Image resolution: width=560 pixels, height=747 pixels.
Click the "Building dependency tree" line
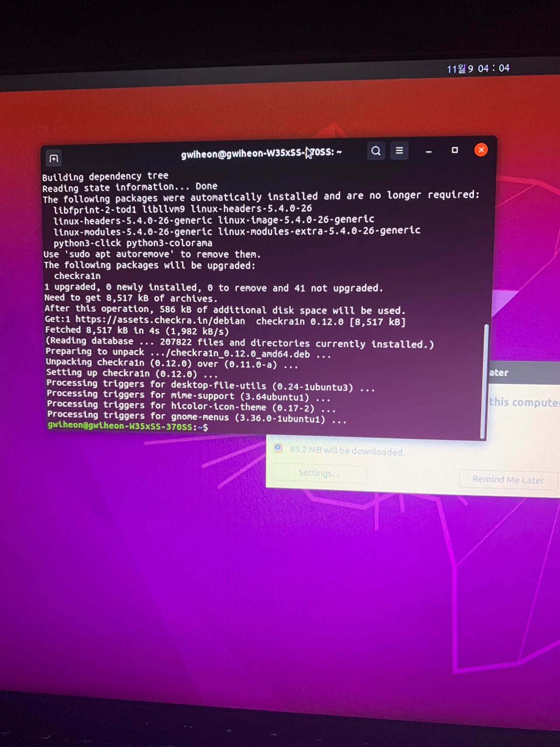pos(105,176)
